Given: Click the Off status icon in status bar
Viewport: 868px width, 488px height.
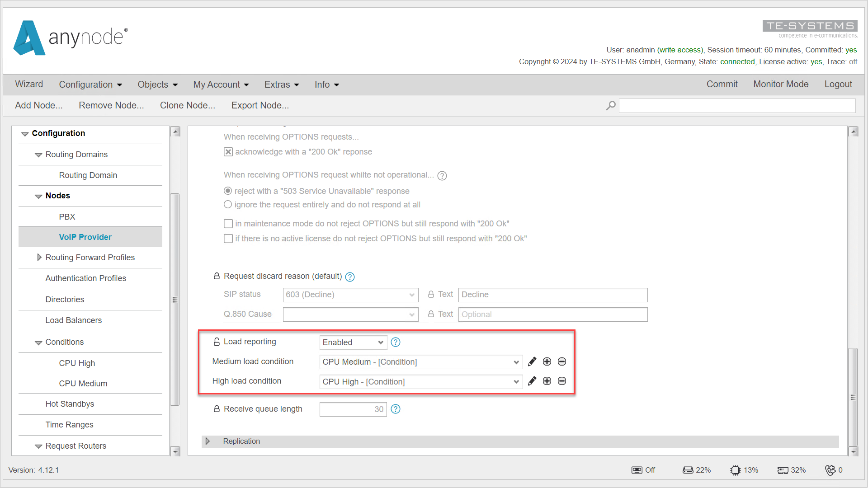Looking at the screenshot, I should pyautogui.click(x=637, y=470).
